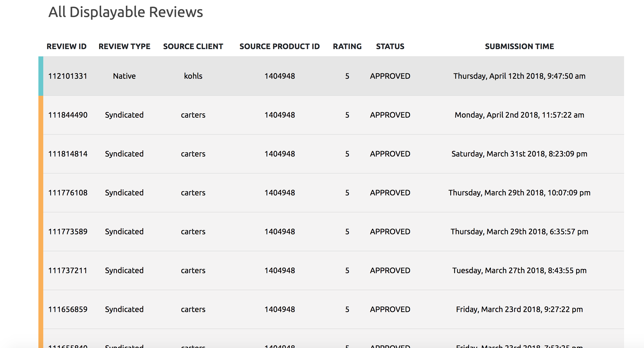644x348 pixels.
Task: Click the APPROVED status for review 111737211
Action: (390, 270)
